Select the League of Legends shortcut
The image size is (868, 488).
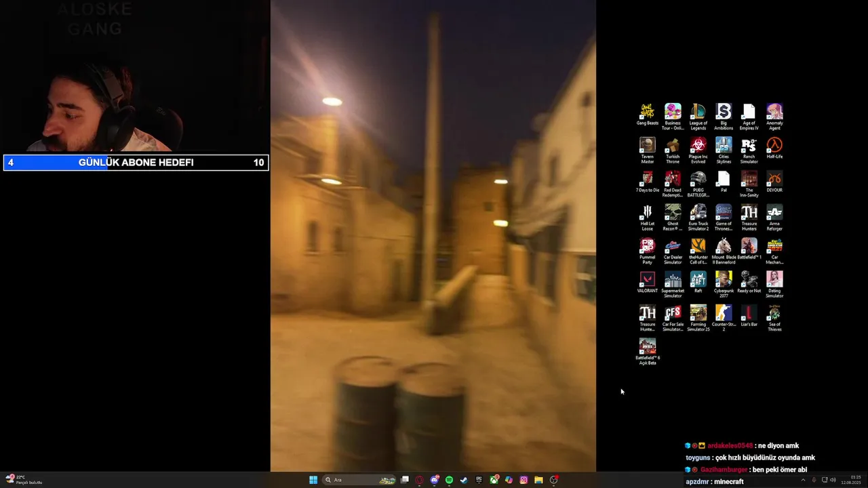(x=698, y=117)
